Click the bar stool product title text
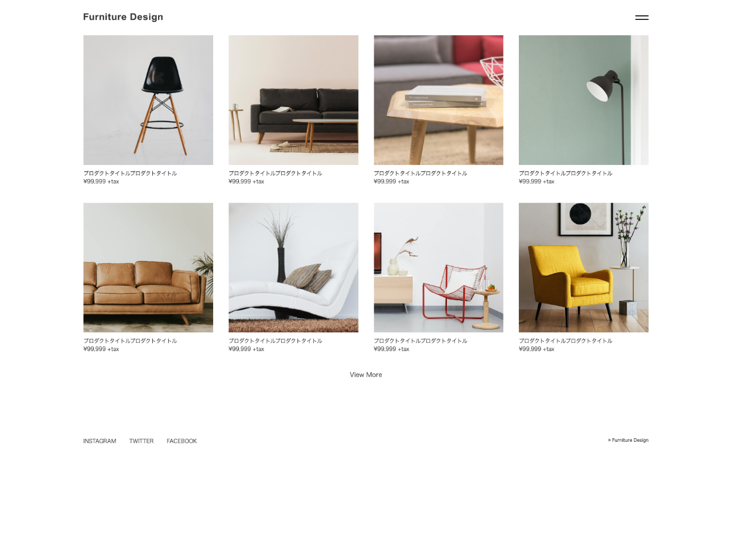 click(130, 173)
